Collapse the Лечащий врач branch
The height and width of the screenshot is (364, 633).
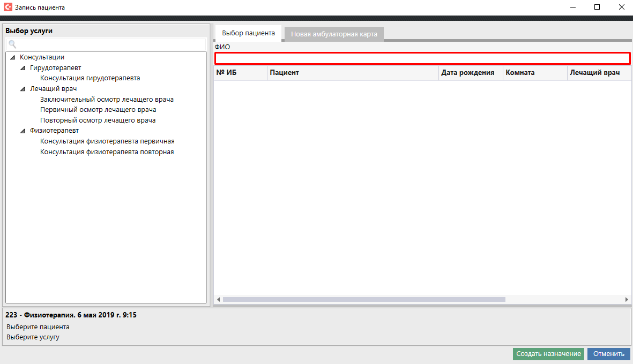coord(23,89)
